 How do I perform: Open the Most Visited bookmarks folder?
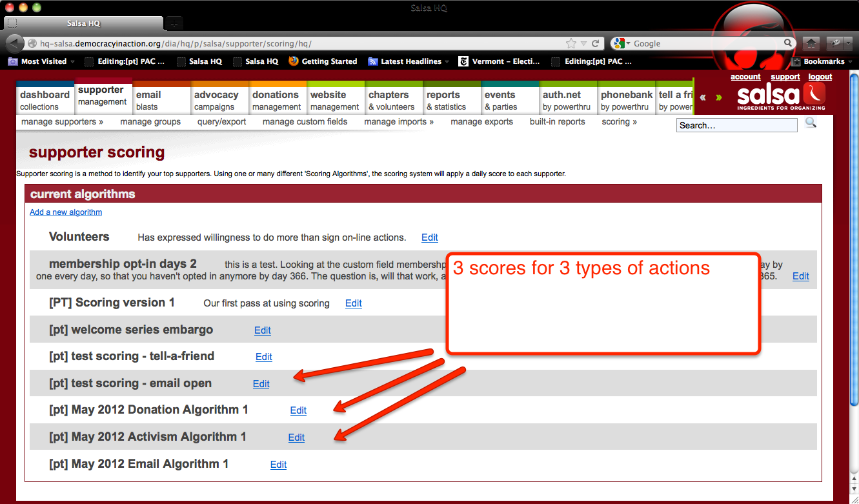(x=41, y=61)
